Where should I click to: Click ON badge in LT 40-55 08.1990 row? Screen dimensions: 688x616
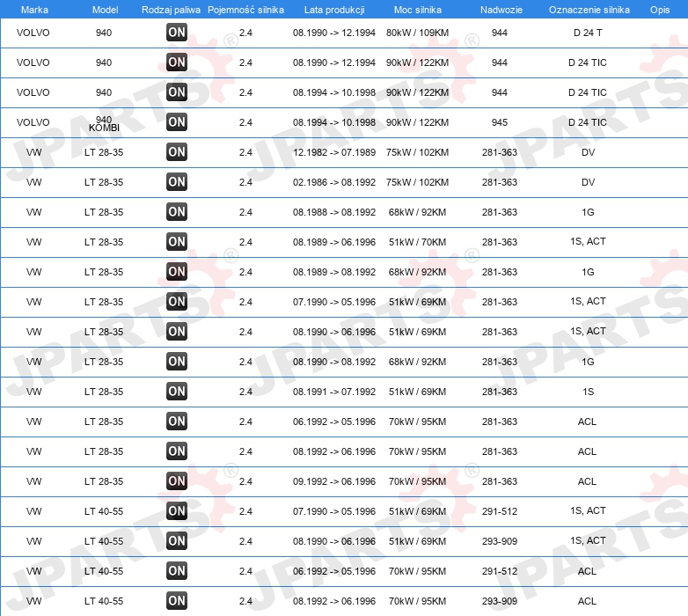(177, 541)
